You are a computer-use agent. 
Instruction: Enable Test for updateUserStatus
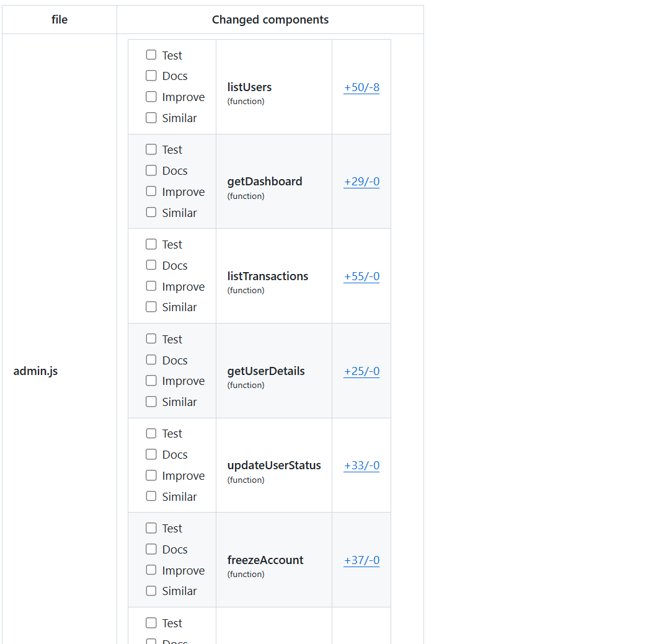[151, 433]
